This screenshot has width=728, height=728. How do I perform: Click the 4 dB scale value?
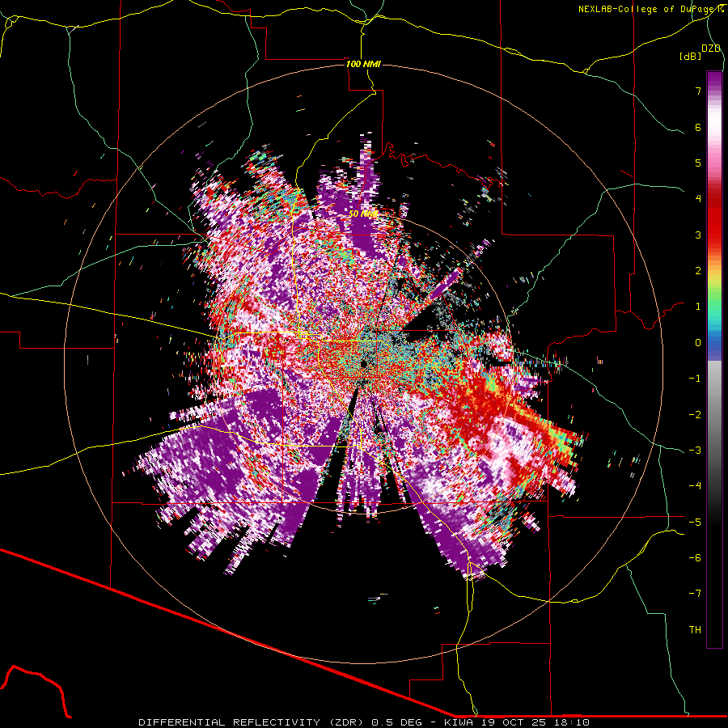coord(698,199)
